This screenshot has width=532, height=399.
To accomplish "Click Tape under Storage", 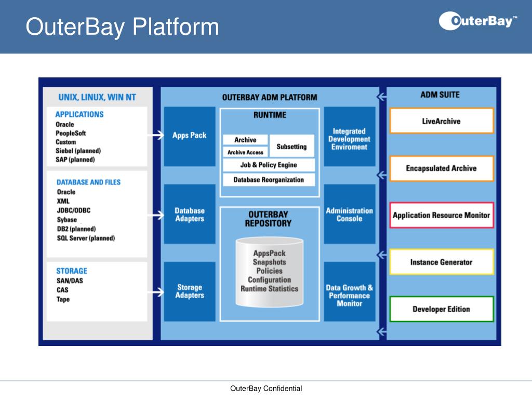I will click(x=63, y=299).
